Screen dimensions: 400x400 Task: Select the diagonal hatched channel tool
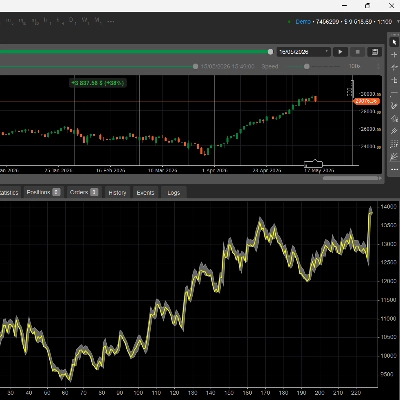click(394, 131)
